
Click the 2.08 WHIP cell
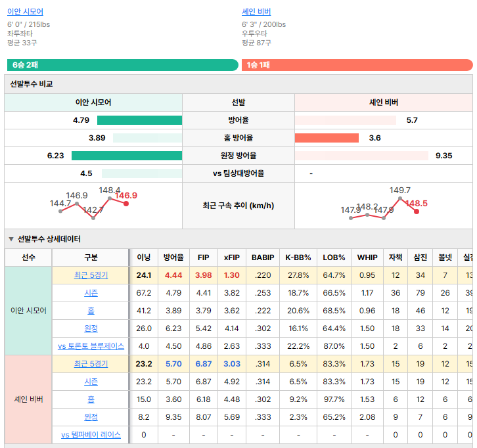click(367, 417)
